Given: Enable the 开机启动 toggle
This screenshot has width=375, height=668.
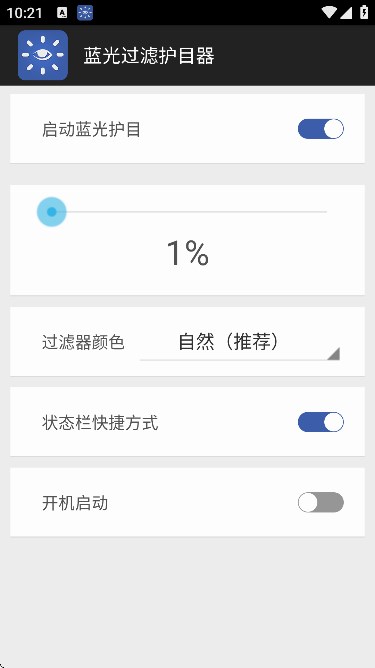Looking at the screenshot, I should click(320, 502).
